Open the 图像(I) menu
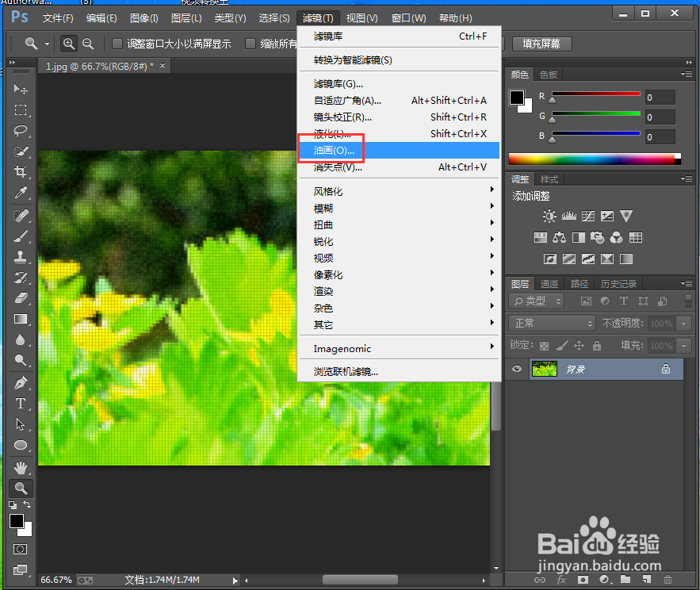 [x=143, y=18]
